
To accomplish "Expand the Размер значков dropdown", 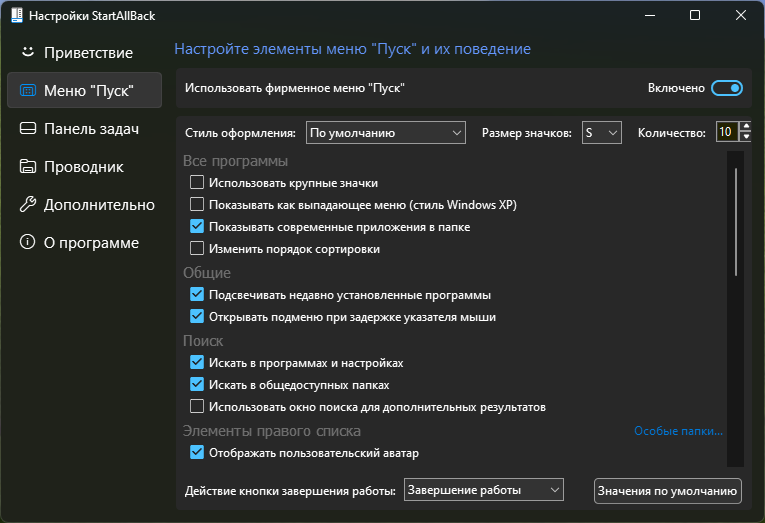I will (602, 132).
